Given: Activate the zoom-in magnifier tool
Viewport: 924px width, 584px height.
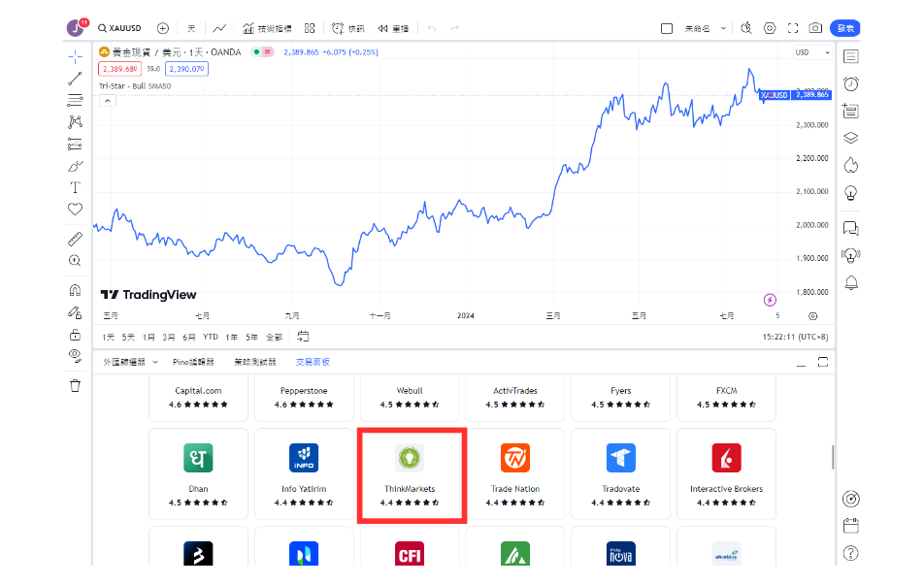Looking at the screenshot, I should click(x=75, y=260).
